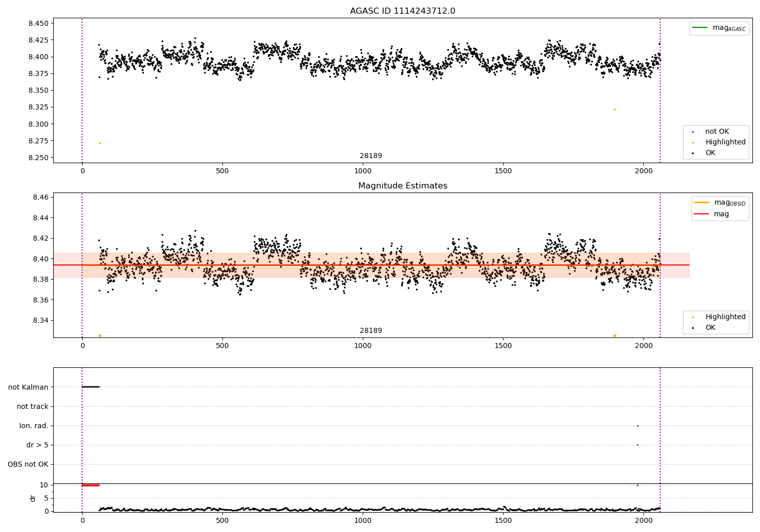
Task: Click the red dr marker near x=1980 in bottom plot
Action: pyautogui.click(x=637, y=485)
